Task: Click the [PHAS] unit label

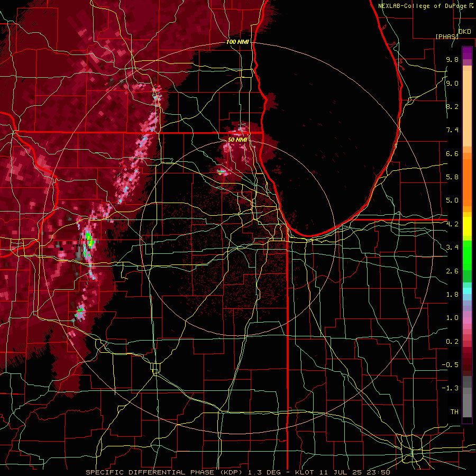Action: 447,36
